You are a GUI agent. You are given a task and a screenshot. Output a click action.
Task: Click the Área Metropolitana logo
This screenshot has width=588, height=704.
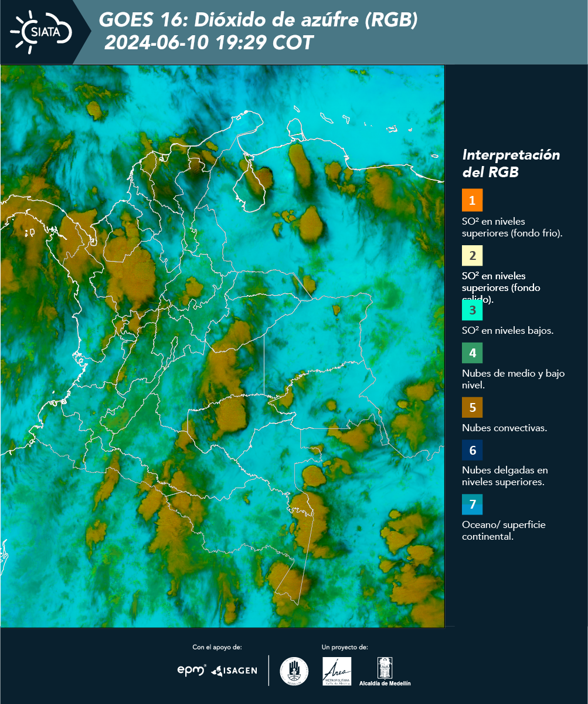click(x=337, y=671)
